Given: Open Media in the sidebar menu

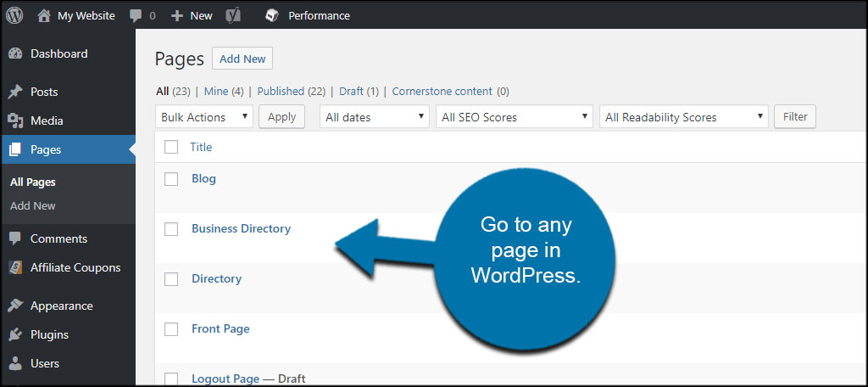Looking at the screenshot, I should tap(47, 121).
